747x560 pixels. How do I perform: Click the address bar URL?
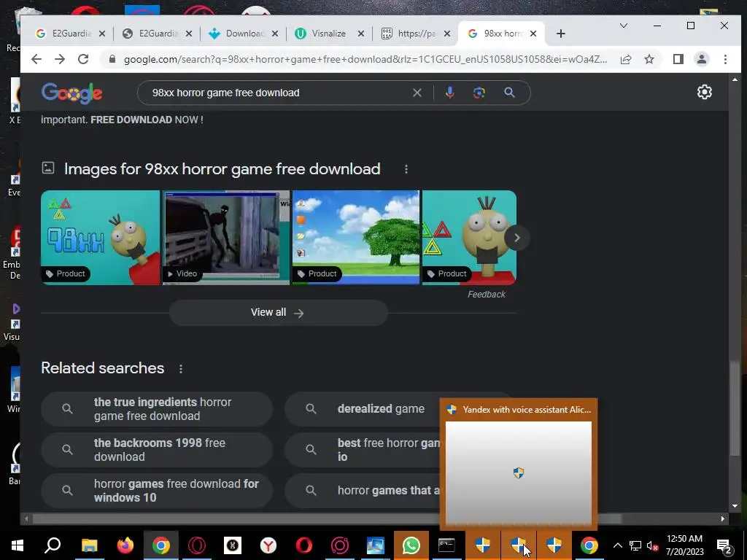click(x=365, y=59)
